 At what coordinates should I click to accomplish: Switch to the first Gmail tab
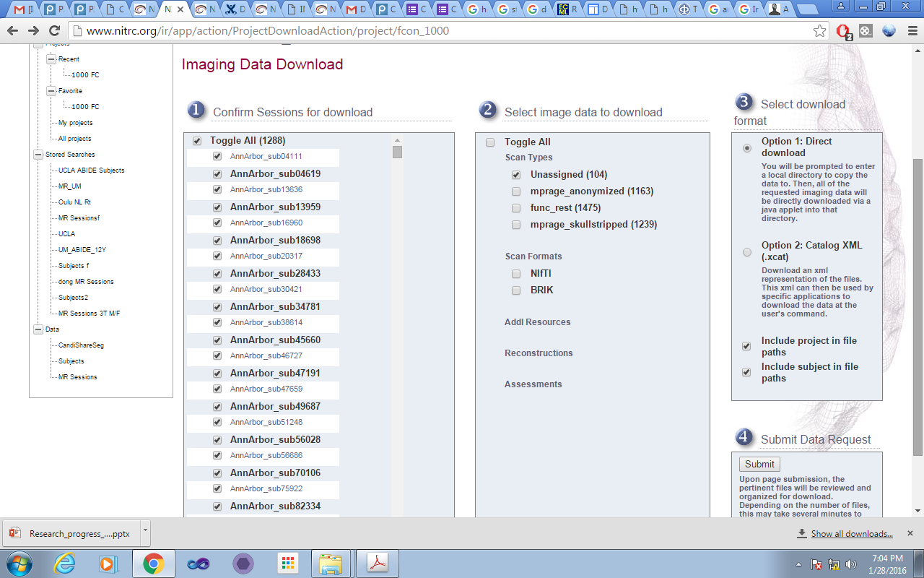click(25, 9)
